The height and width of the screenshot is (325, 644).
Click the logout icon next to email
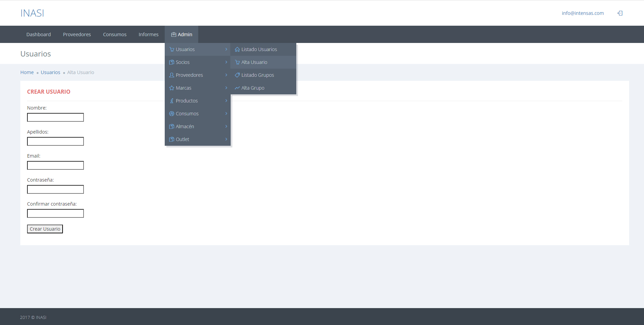tap(620, 13)
